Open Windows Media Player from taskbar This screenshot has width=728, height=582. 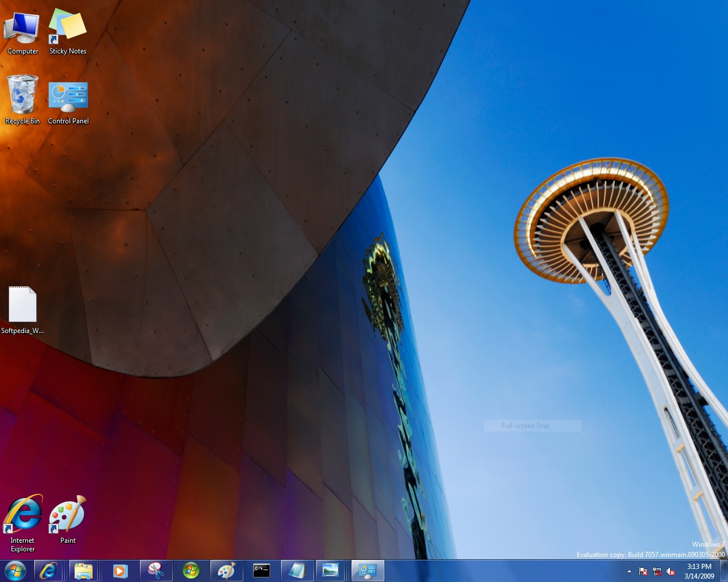pos(120,571)
